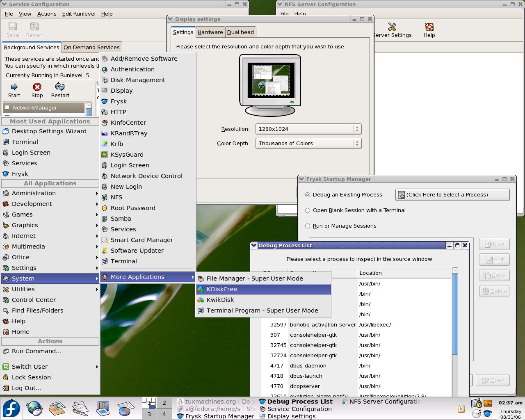Click Log Out... menu entry

click(x=50, y=388)
